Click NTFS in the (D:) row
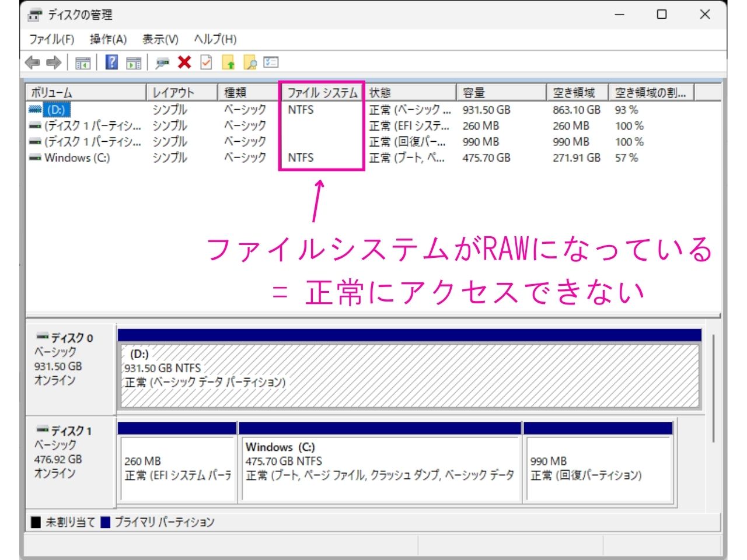 click(301, 110)
